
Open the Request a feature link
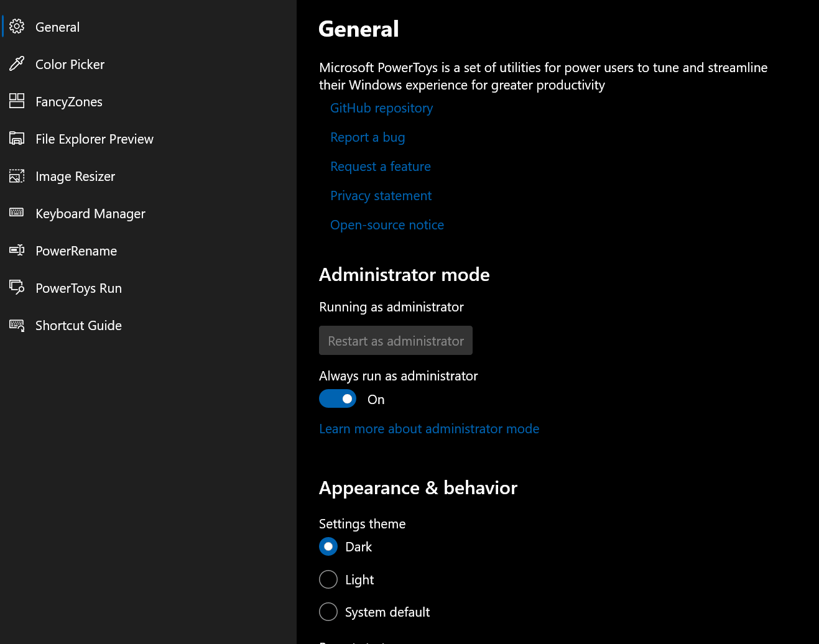(381, 167)
